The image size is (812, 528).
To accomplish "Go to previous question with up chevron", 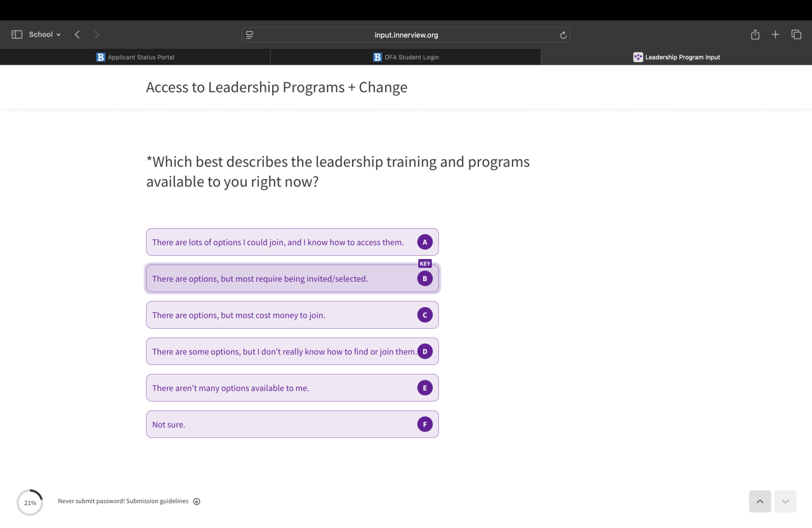I will coord(760,501).
